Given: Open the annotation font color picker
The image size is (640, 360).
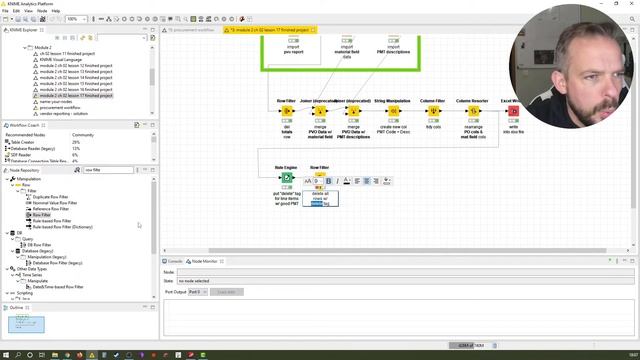Looking at the screenshot, I should coord(347,181).
